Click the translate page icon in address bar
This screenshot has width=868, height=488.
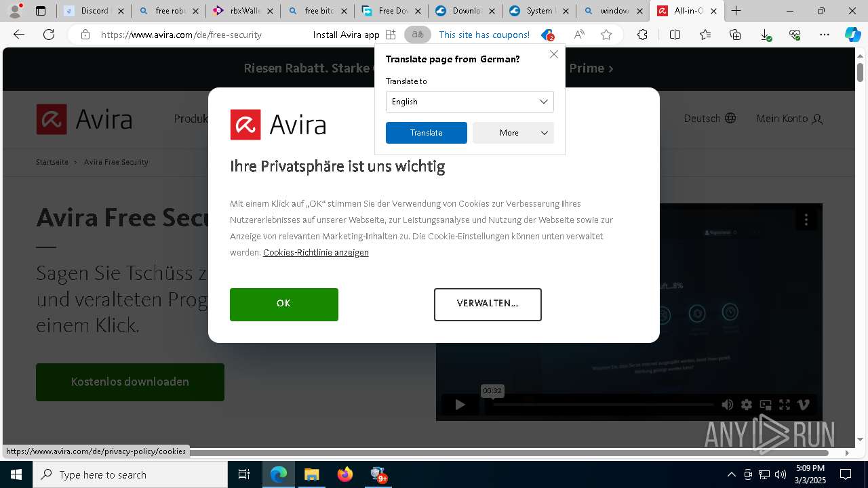pyautogui.click(x=418, y=35)
